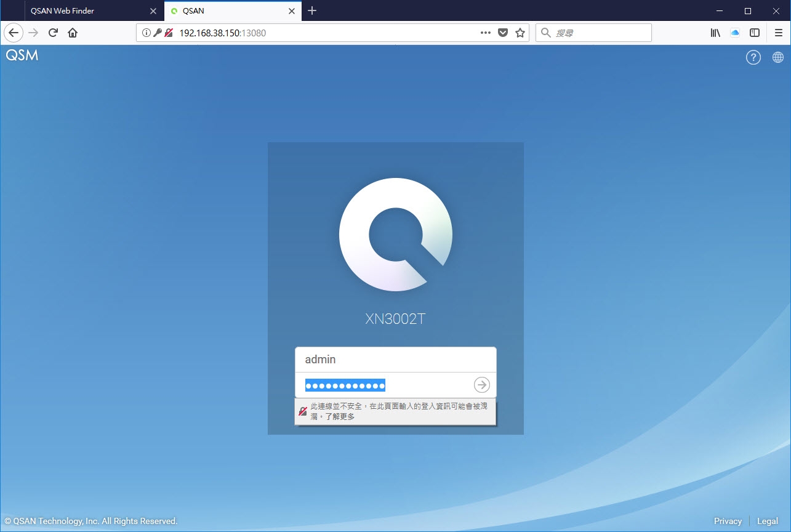The width and height of the screenshot is (791, 532).
Task: Open the Legal link
Action: click(768, 521)
